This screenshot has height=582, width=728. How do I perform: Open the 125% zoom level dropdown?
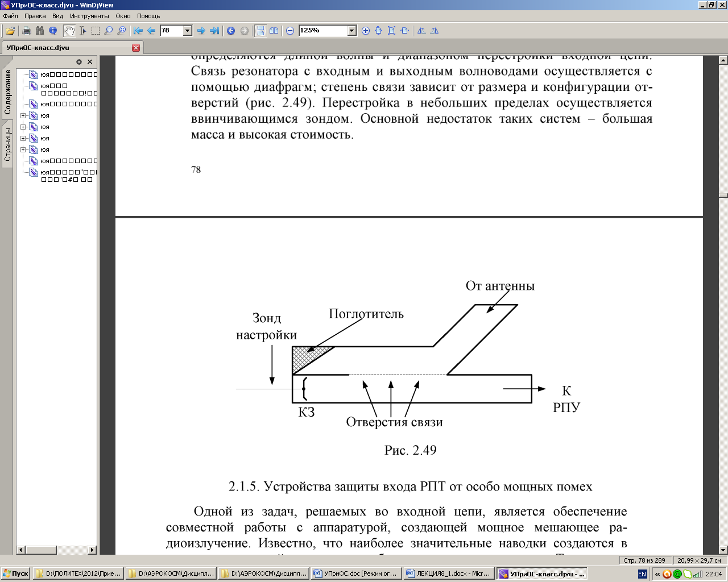[351, 31]
